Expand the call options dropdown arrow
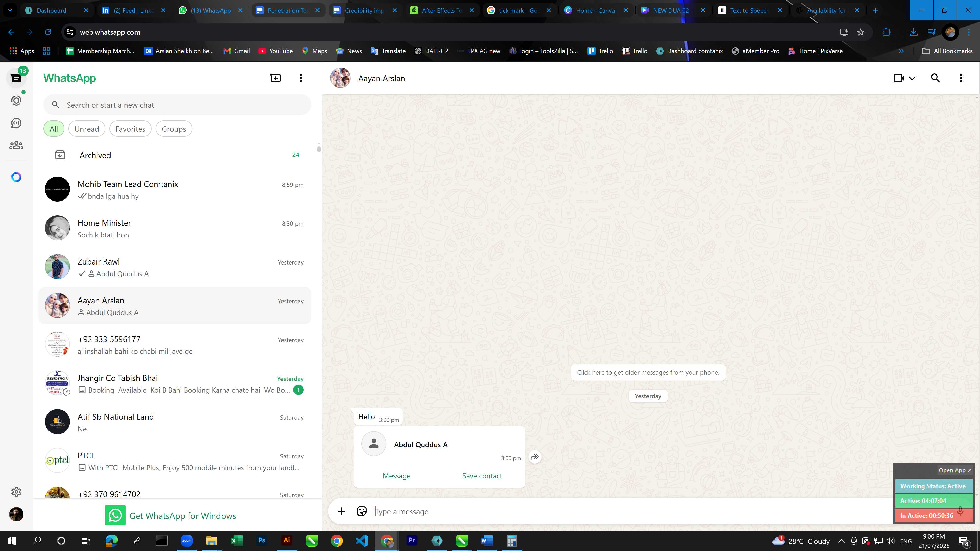This screenshot has height=551, width=980. click(912, 78)
